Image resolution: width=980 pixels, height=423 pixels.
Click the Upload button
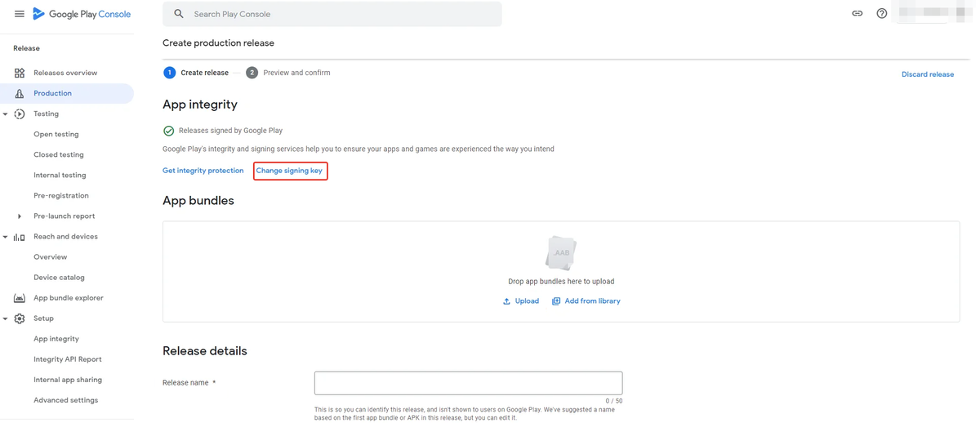pos(521,301)
